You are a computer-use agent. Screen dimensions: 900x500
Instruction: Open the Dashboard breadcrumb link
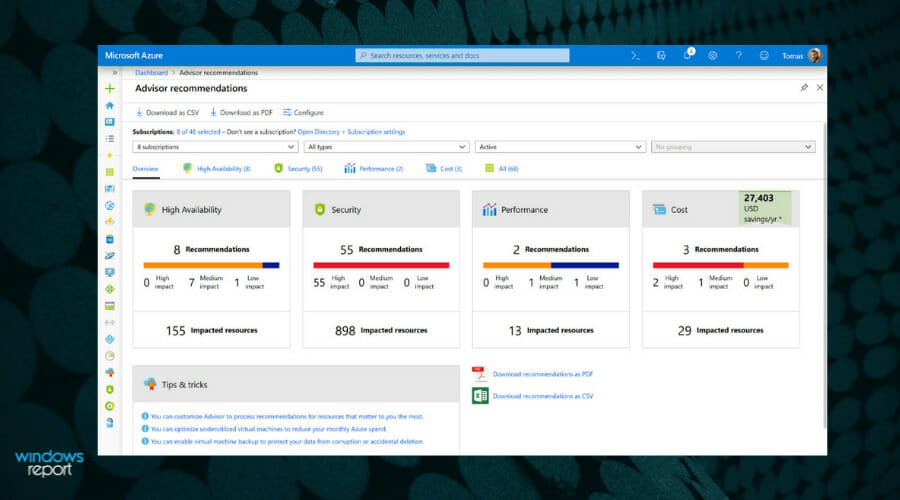pos(152,72)
